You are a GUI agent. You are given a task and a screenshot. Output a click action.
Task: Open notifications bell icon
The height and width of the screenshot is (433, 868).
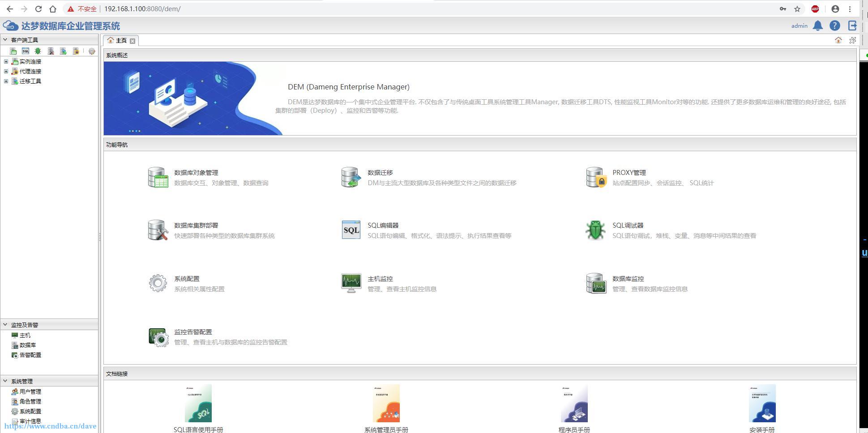coord(818,26)
